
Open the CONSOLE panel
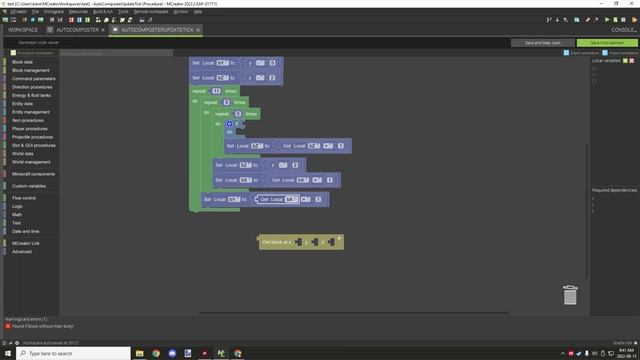coord(623,30)
